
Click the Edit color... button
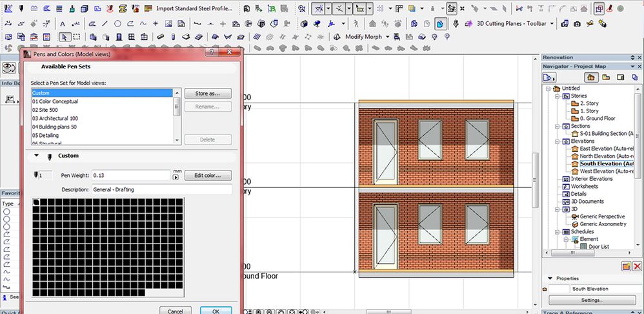coord(207,175)
